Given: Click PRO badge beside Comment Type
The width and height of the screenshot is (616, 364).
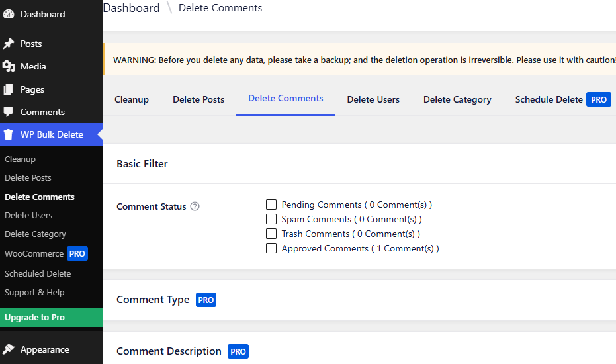Looking at the screenshot, I should pyautogui.click(x=206, y=300).
